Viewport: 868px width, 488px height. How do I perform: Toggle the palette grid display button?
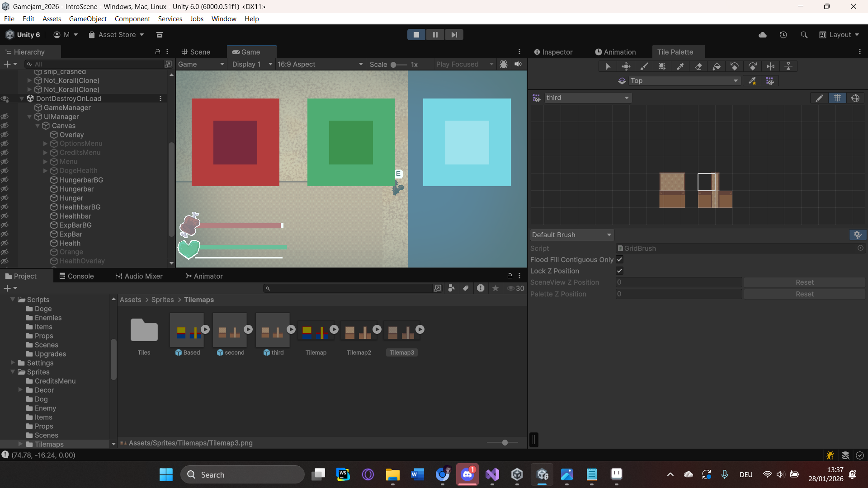pos(837,98)
